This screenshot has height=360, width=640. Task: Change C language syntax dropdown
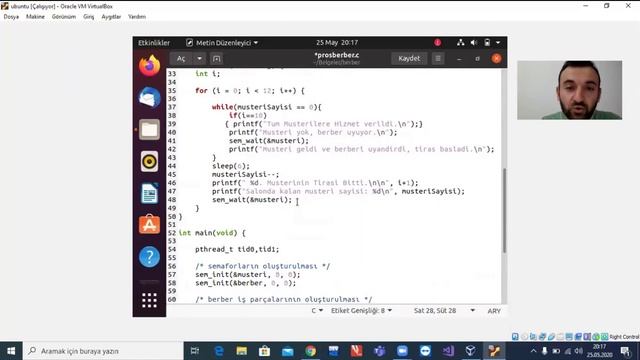(x=317, y=311)
